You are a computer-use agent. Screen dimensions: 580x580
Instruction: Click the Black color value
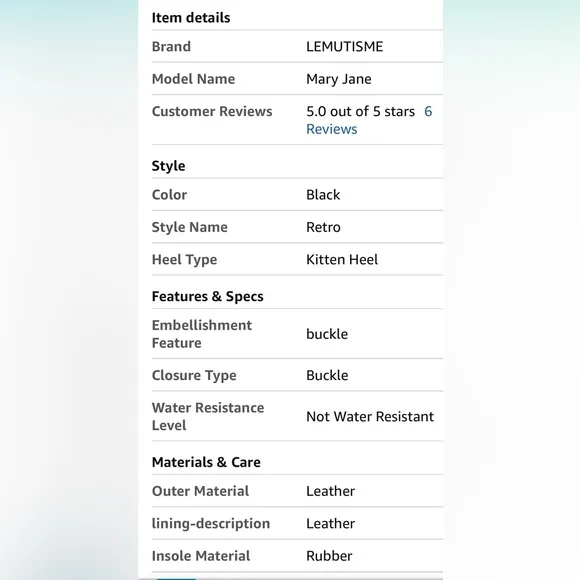pyautogui.click(x=323, y=195)
